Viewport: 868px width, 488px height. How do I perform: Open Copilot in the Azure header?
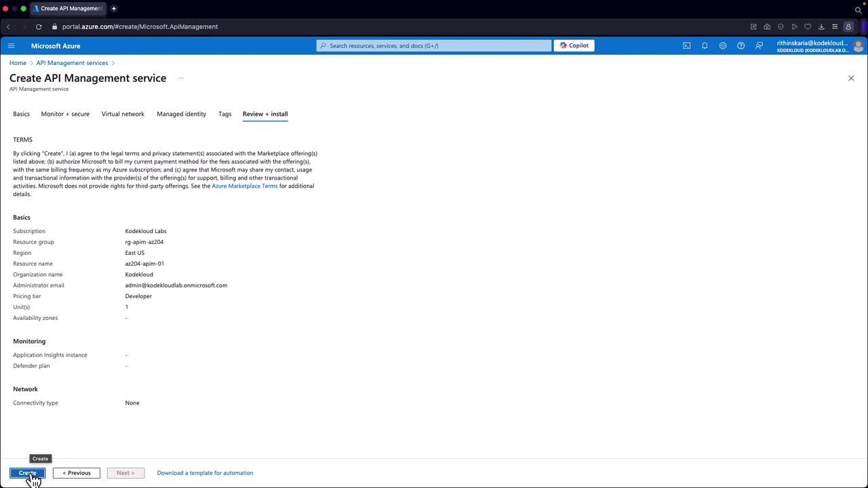(574, 45)
